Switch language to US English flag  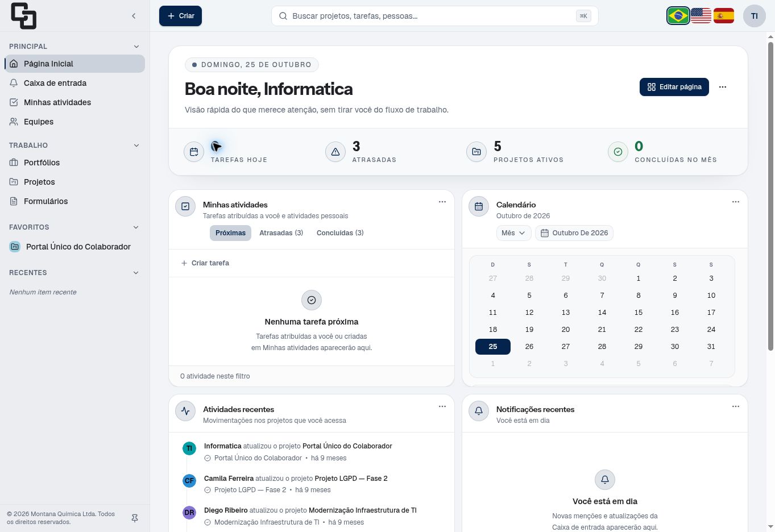coord(701,16)
